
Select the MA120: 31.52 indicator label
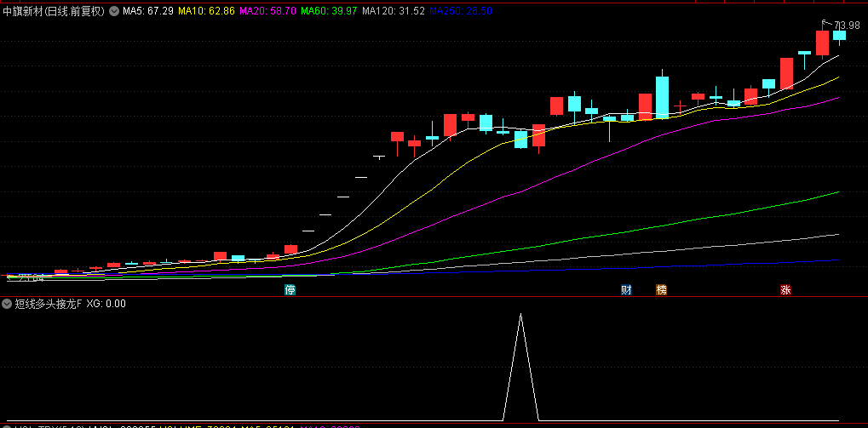[x=393, y=11]
